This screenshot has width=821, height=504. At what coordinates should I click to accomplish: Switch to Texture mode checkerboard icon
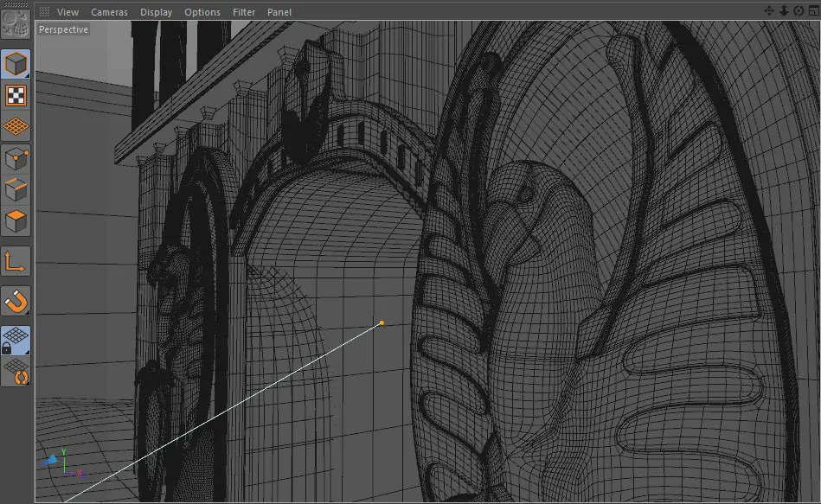(x=16, y=96)
